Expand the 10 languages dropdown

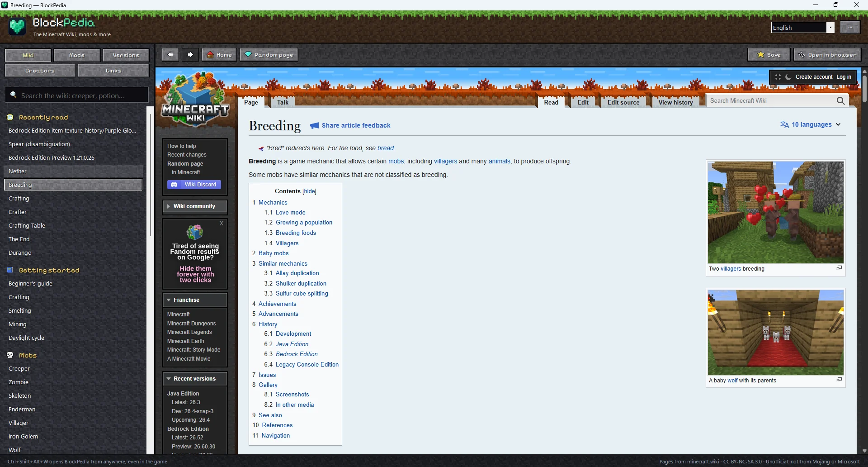pos(810,124)
